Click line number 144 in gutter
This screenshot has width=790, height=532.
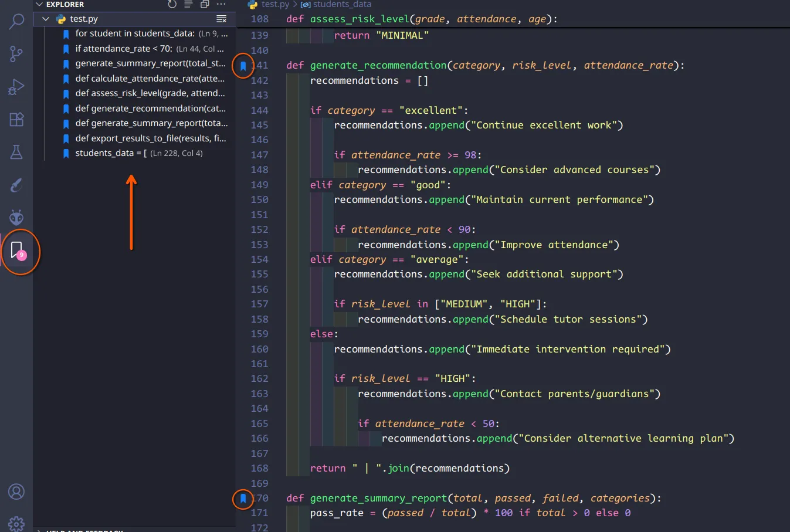pos(260,110)
